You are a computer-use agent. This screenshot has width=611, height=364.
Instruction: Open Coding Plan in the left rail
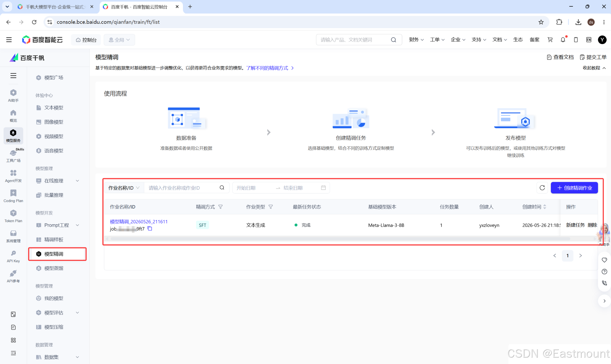(13, 196)
